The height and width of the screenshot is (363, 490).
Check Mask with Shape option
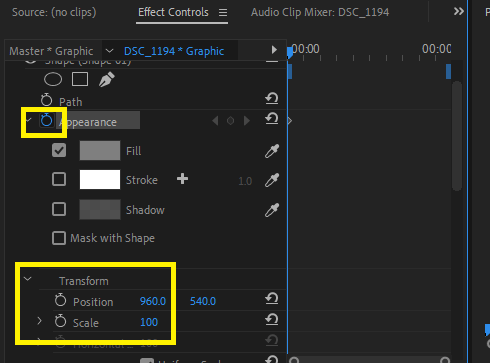[x=59, y=238]
